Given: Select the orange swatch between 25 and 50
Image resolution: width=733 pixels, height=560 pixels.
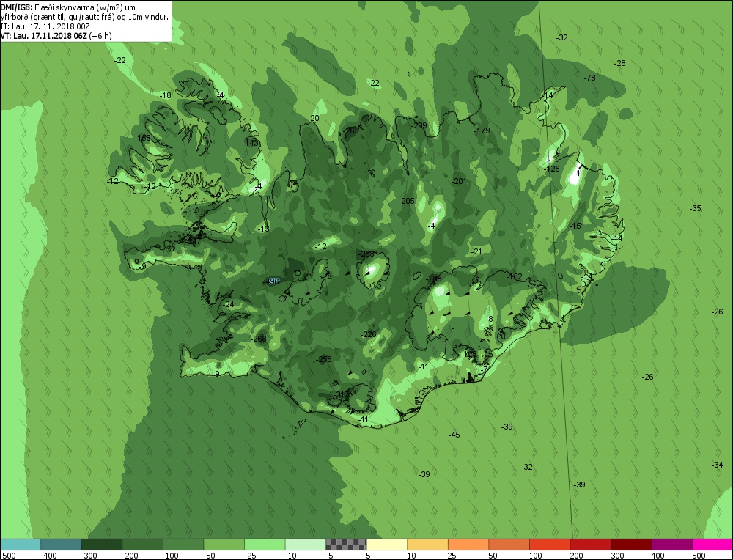Looking at the screenshot, I should tap(468, 545).
